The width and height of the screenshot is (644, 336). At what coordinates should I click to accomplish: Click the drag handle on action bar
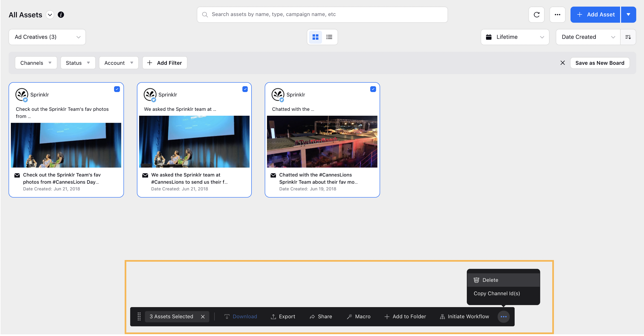139,316
